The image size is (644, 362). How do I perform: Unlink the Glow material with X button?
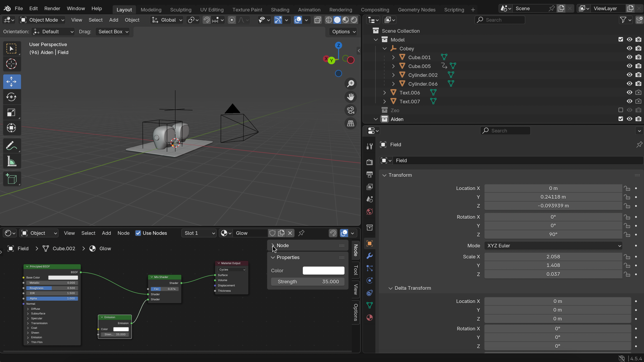pyautogui.click(x=290, y=233)
